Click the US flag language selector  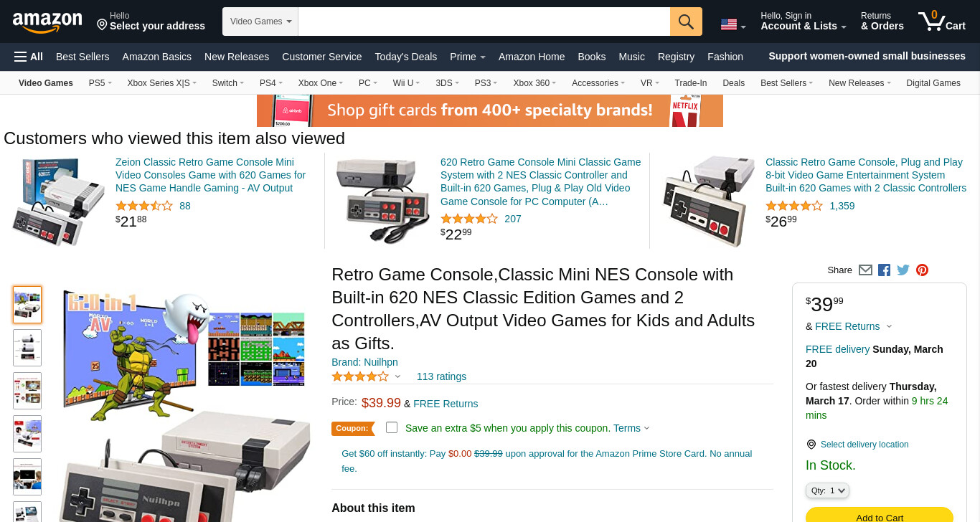[x=733, y=25]
